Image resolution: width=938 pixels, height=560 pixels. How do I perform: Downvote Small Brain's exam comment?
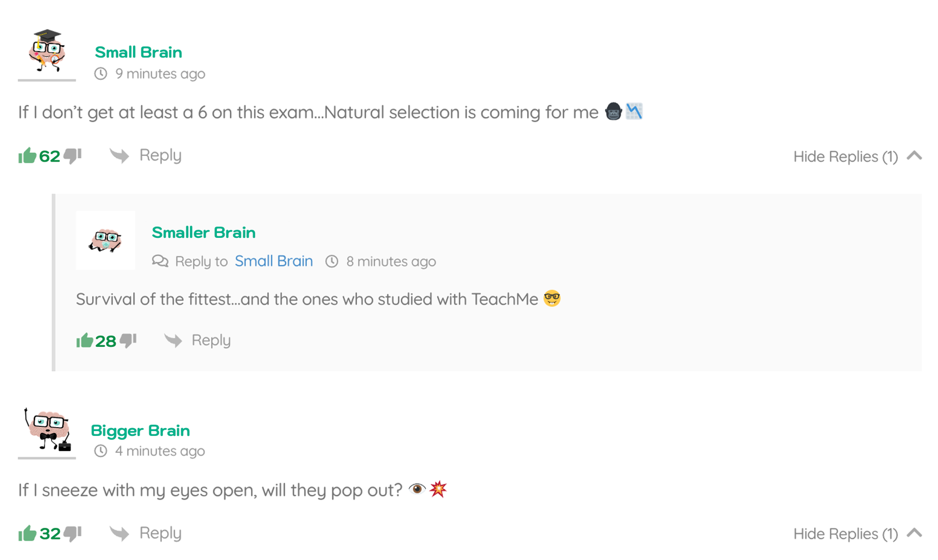coord(73,156)
